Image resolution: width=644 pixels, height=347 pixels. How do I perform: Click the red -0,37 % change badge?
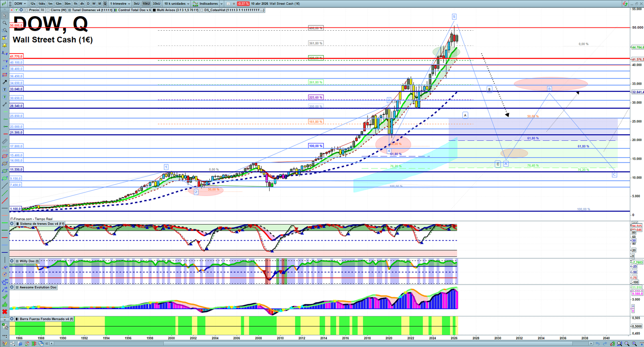point(243,4)
